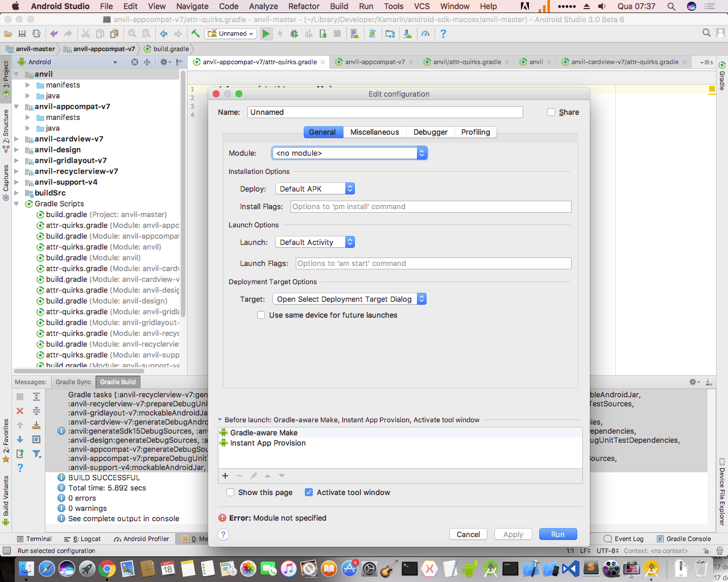
Task: Select Instant App Provision in the list
Action: (x=400, y=443)
